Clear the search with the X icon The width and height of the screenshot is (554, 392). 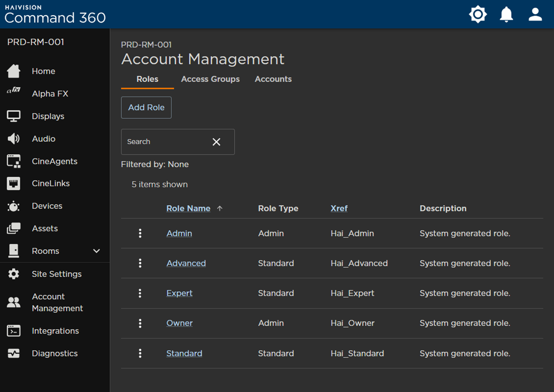point(216,141)
